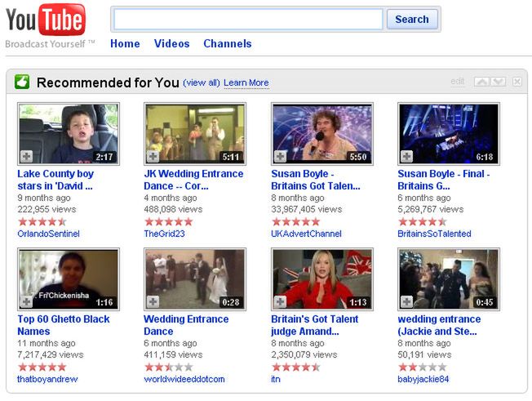Add Jackie and Steve wedding video to queue
Image resolution: width=532 pixels, height=401 pixels.
point(407,302)
